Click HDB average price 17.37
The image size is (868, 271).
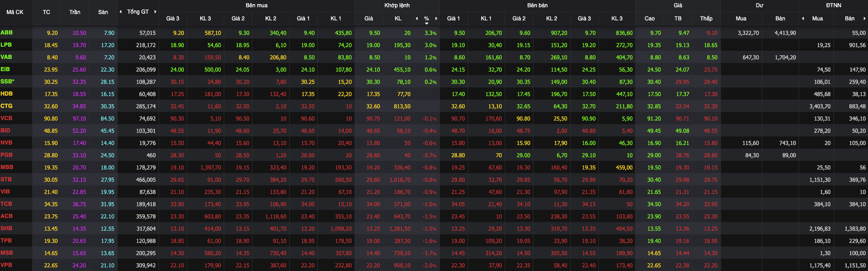point(682,94)
